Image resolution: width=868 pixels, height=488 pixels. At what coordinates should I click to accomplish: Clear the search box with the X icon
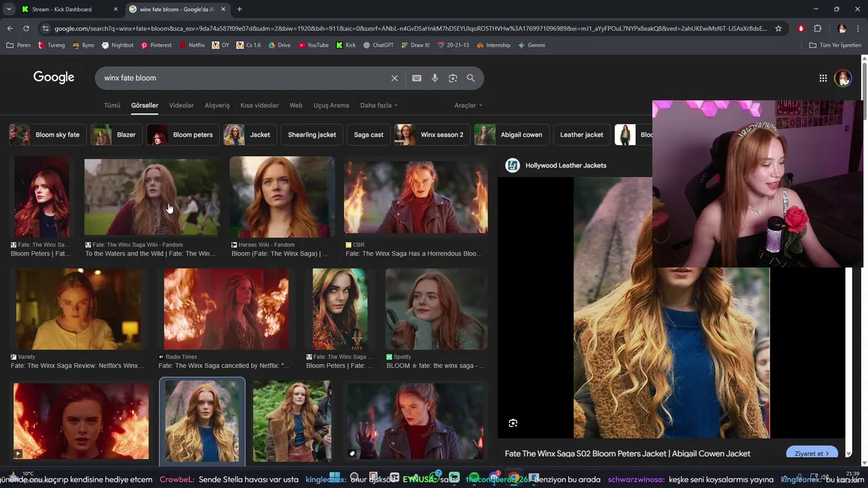pyautogui.click(x=394, y=78)
